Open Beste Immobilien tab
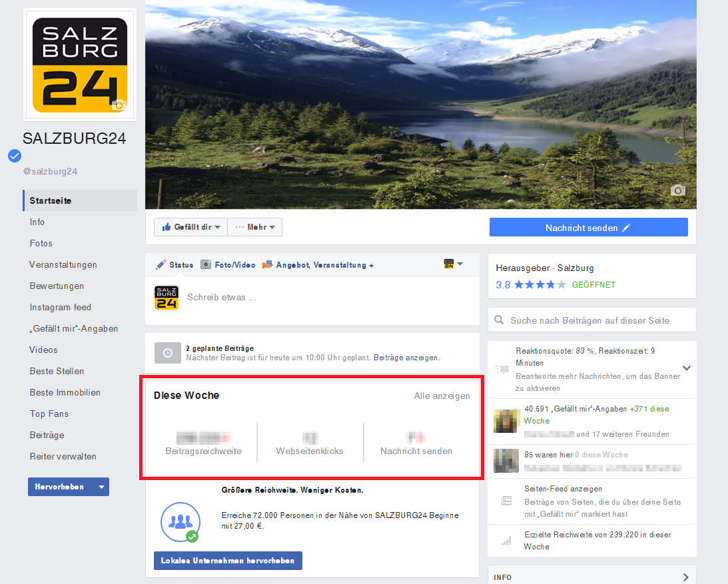The image size is (728, 584). [x=65, y=393]
